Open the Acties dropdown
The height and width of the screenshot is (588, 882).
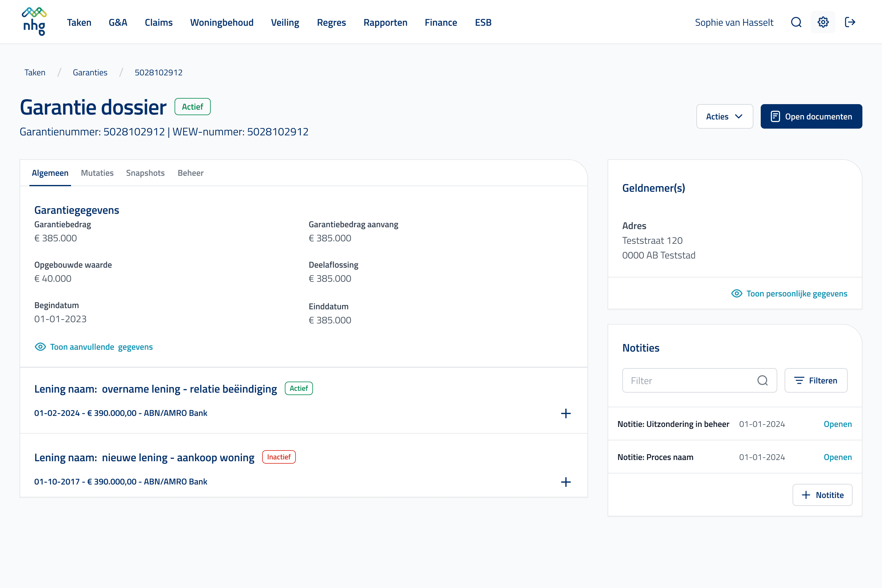pyautogui.click(x=724, y=117)
